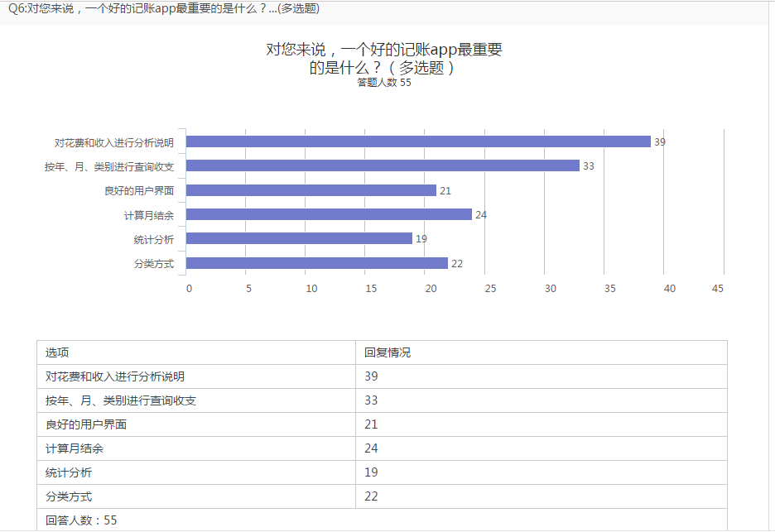Image resolution: width=775 pixels, height=532 pixels.
Task: Click chart axis label 统计分析
Action: click(154, 240)
